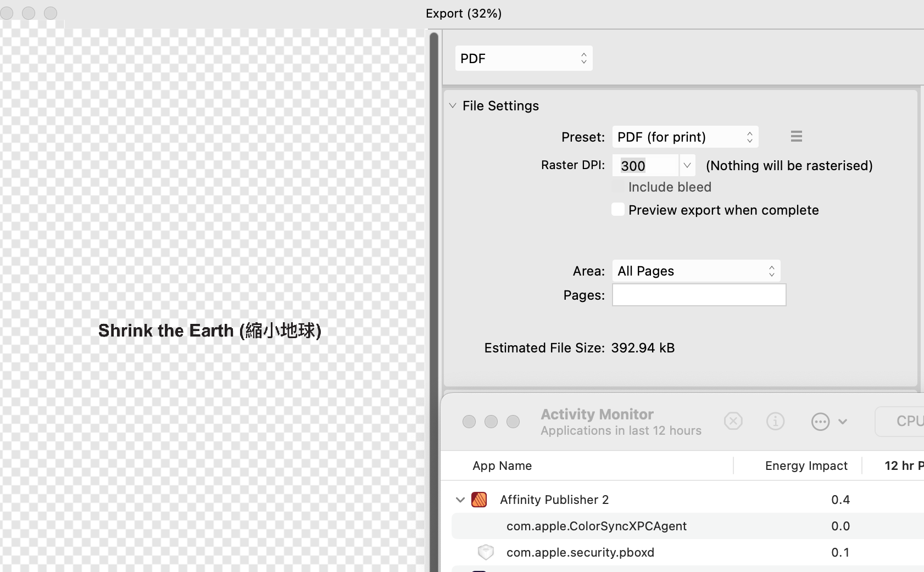The image size is (924, 572).
Task: Minimize the Activity Monitor window
Action: (x=491, y=421)
